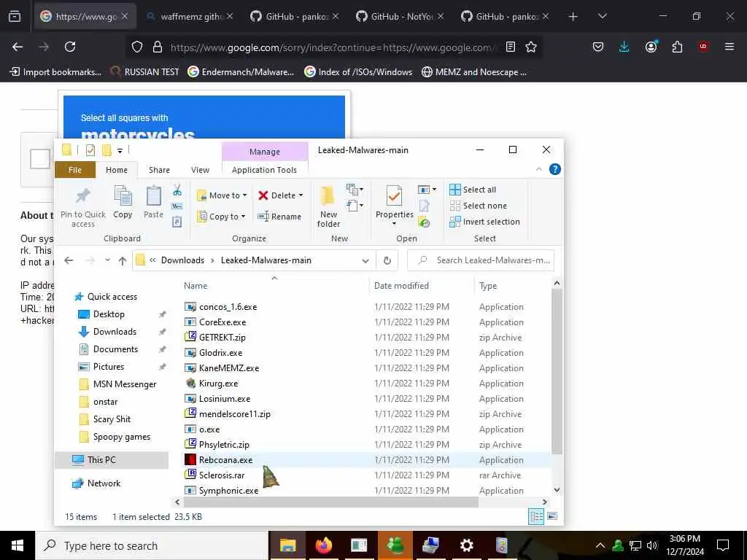Open the Firefox hamburger menu

click(x=729, y=47)
